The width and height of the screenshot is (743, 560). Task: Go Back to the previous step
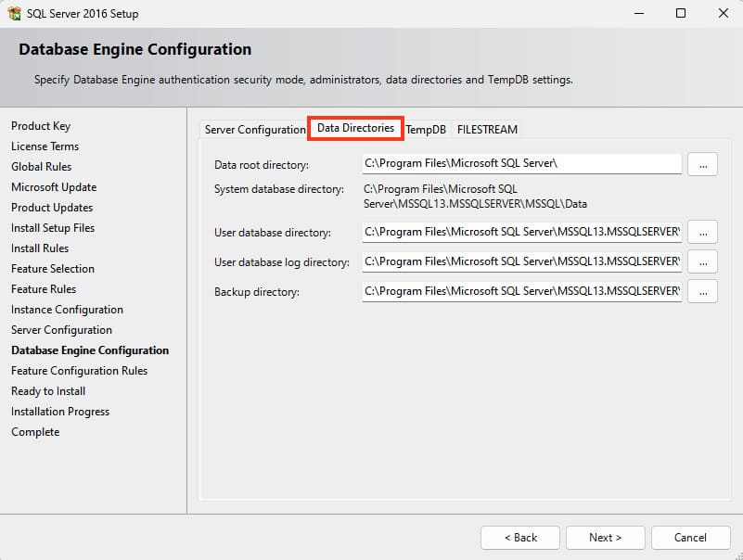(520, 537)
